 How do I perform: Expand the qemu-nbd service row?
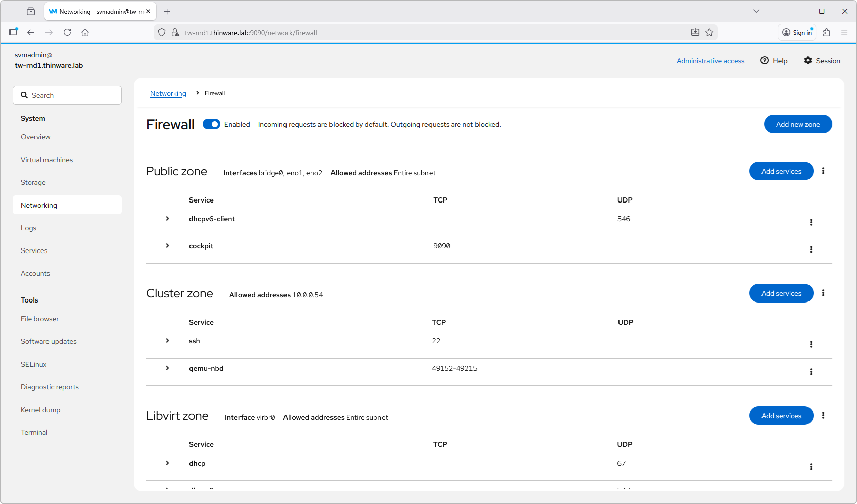point(168,368)
